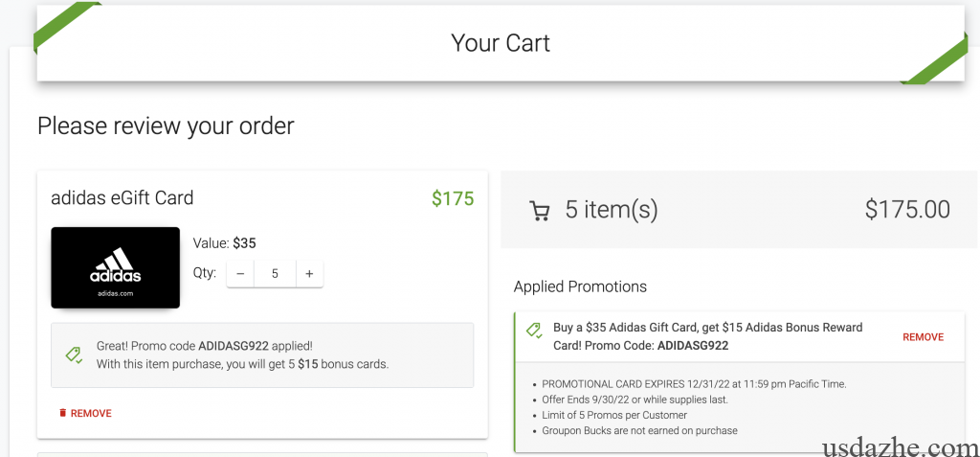Increase quantity with the plus button
The width and height of the screenshot is (980, 457).
309,273
